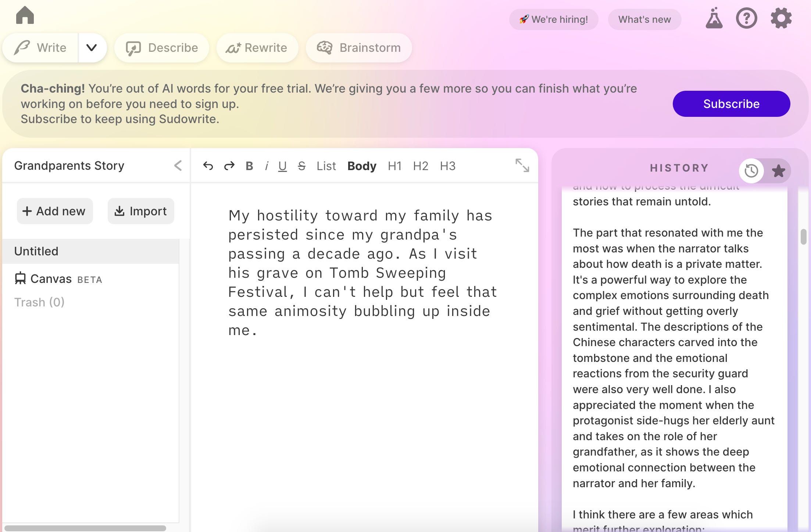Open the settings gear icon
The image size is (811, 532).
[781, 18]
